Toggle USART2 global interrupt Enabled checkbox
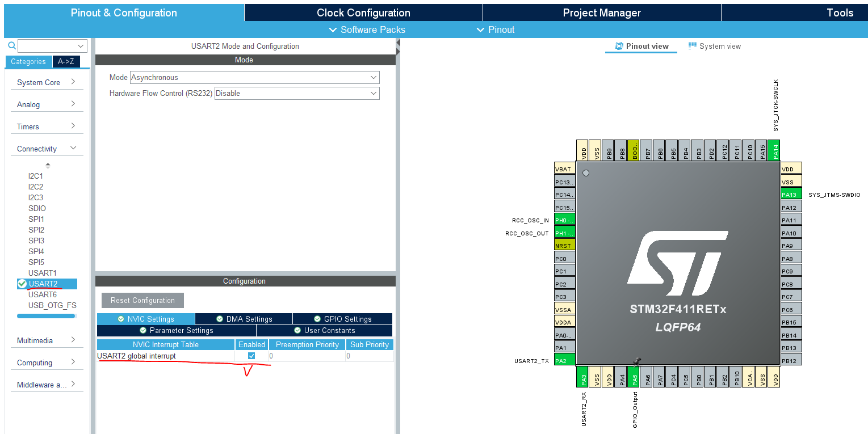This screenshot has width=868, height=434. (x=251, y=356)
